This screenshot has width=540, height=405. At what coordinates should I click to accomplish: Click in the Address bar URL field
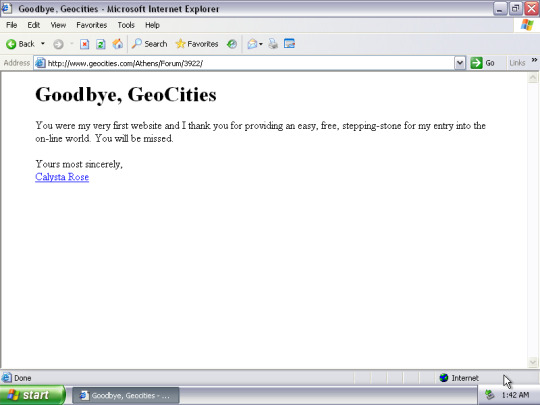250,63
